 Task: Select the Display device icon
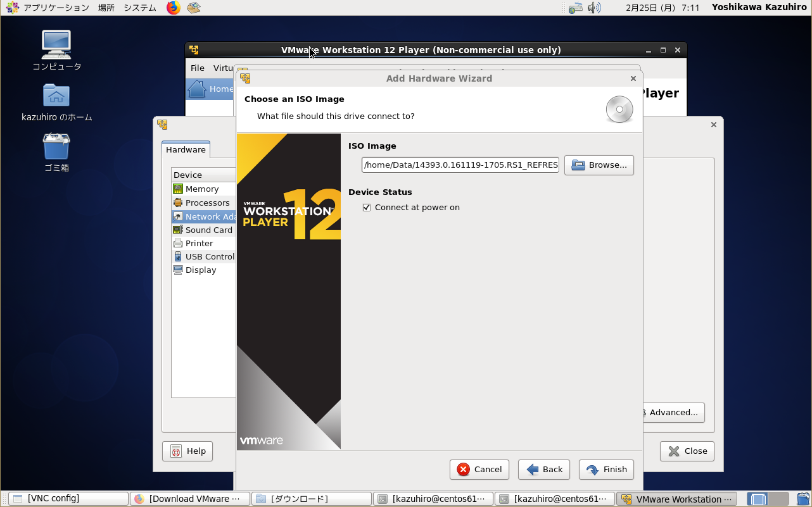178,270
